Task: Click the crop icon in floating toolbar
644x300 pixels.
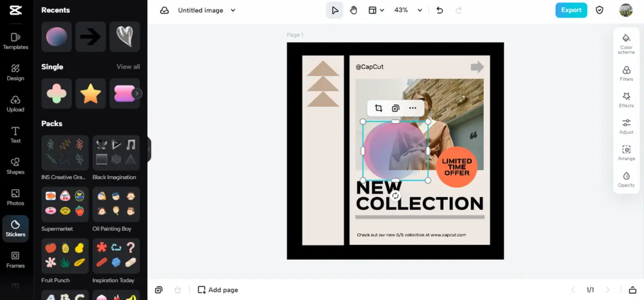Action: click(378, 108)
